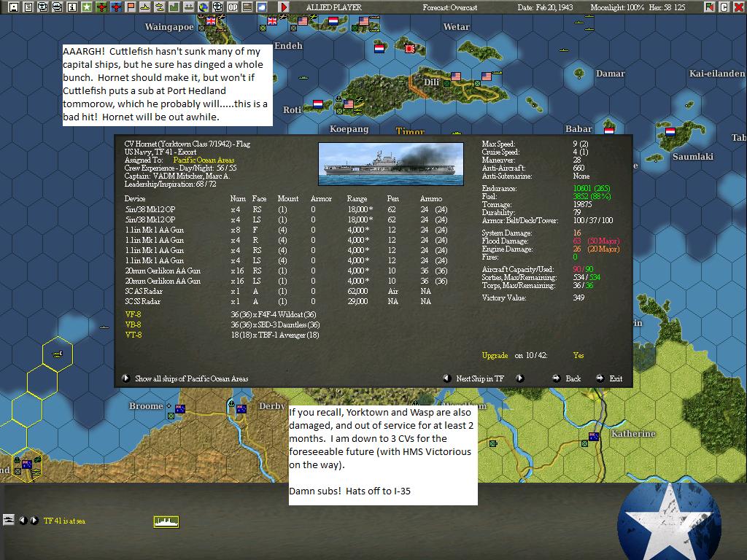Click the orange flag bases icon
This screenshot has height=560, width=747.
[x=131, y=7]
